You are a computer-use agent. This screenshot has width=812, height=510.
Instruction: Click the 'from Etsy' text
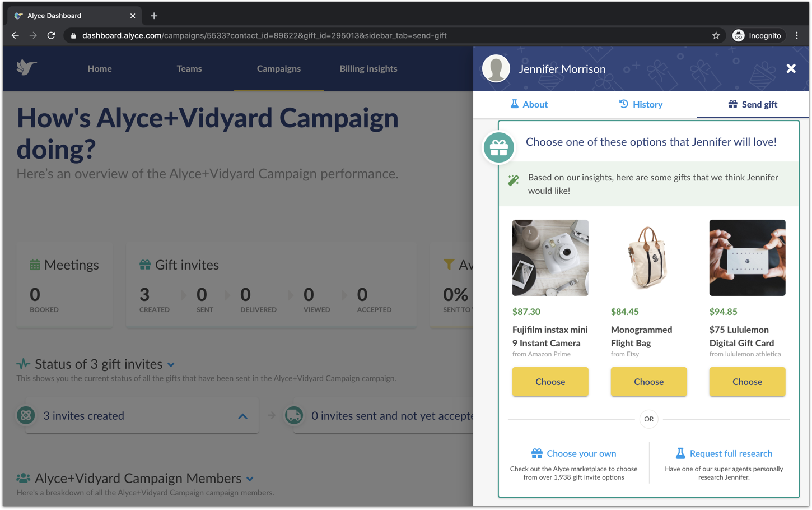[625, 354]
